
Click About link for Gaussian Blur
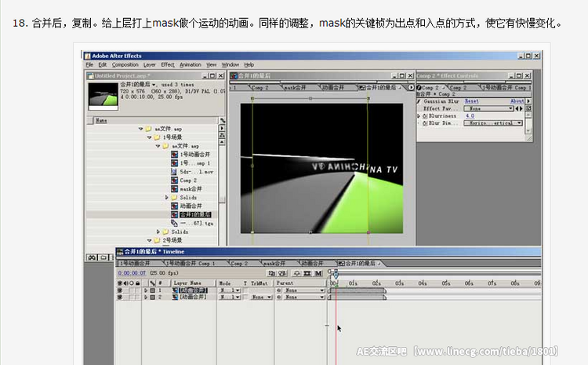pos(517,101)
